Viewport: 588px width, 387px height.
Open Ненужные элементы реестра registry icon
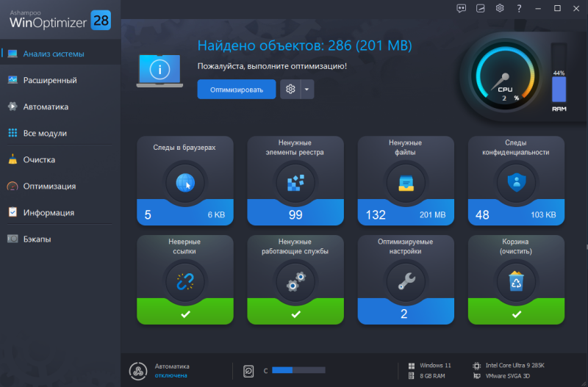point(295,183)
